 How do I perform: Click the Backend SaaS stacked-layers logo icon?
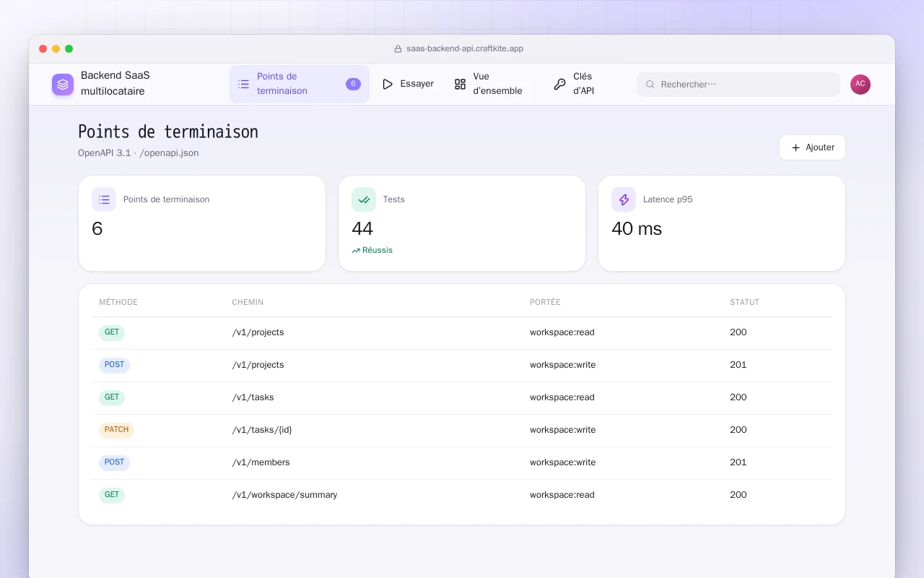coord(63,85)
